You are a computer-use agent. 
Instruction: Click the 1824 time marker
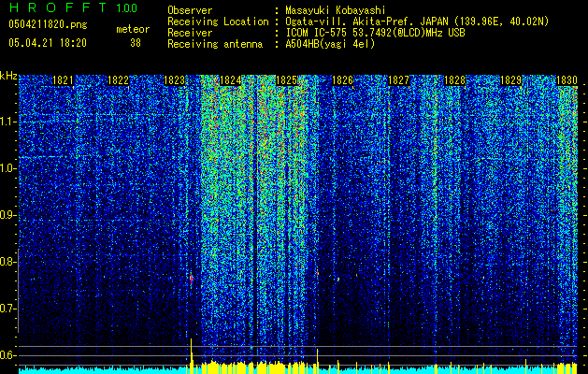tap(230, 80)
